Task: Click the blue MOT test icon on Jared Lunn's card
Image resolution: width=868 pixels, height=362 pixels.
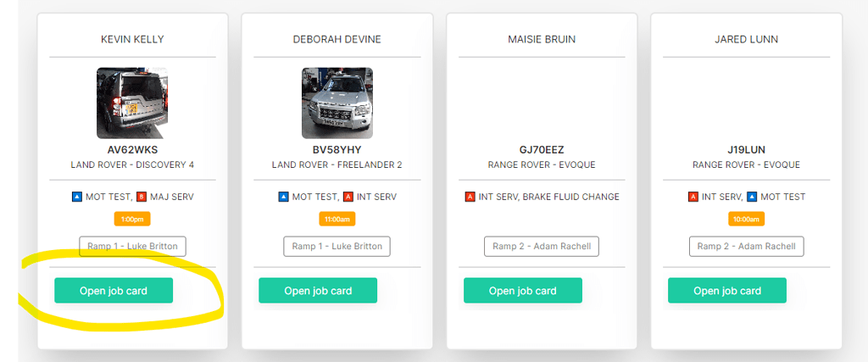Action: (752, 198)
